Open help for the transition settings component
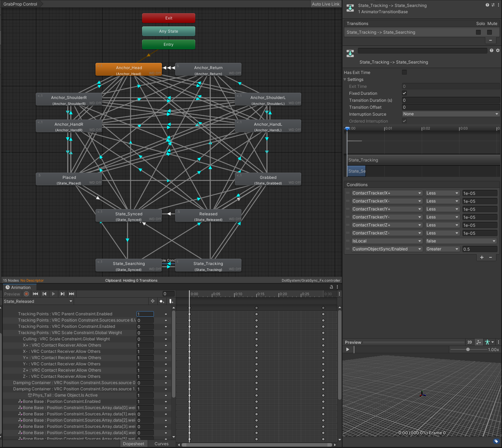Screen dimensions: 502x448 coord(492,50)
